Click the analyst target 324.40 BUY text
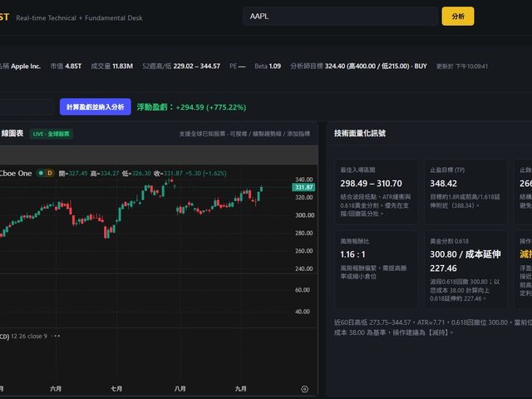Viewport: 532px width, 399px height. coord(358,66)
